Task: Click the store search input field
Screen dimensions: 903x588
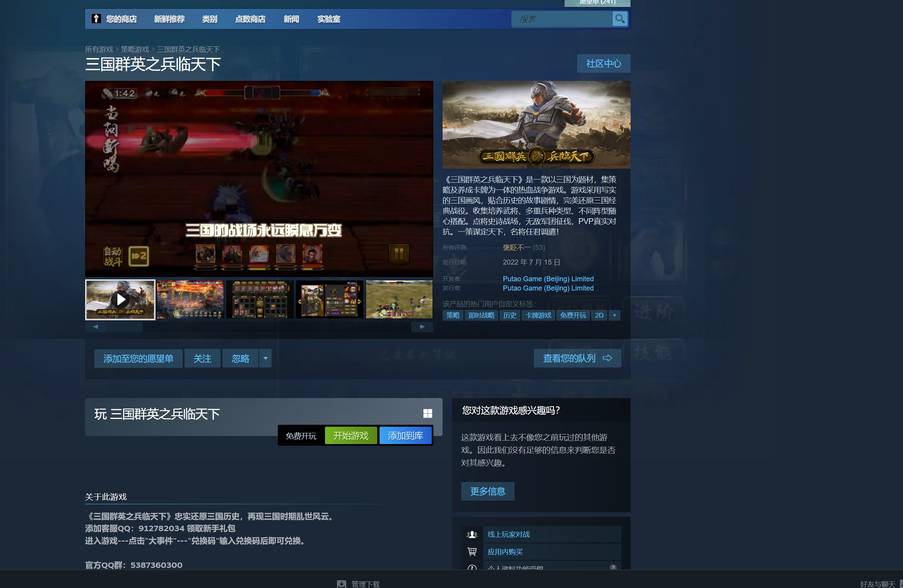Action: (x=562, y=19)
